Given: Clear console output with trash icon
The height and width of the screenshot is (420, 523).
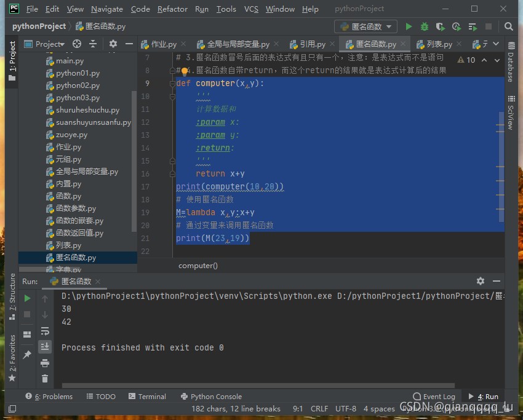Looking at the screenshot, I should (x=45, y=379).
